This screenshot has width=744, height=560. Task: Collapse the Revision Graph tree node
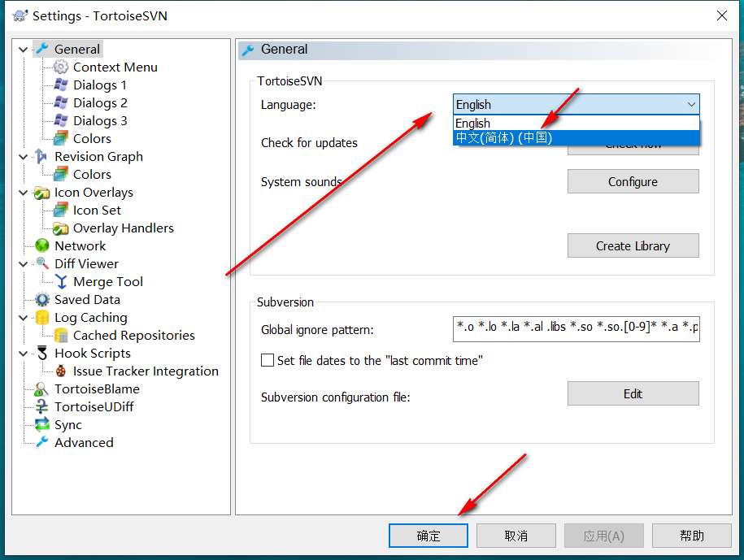[23, 157]
